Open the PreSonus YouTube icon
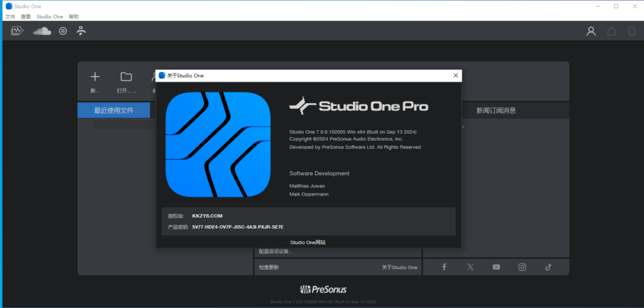This screenshot has height=308, width=644. pyautogui.click(x=496, y=267)
